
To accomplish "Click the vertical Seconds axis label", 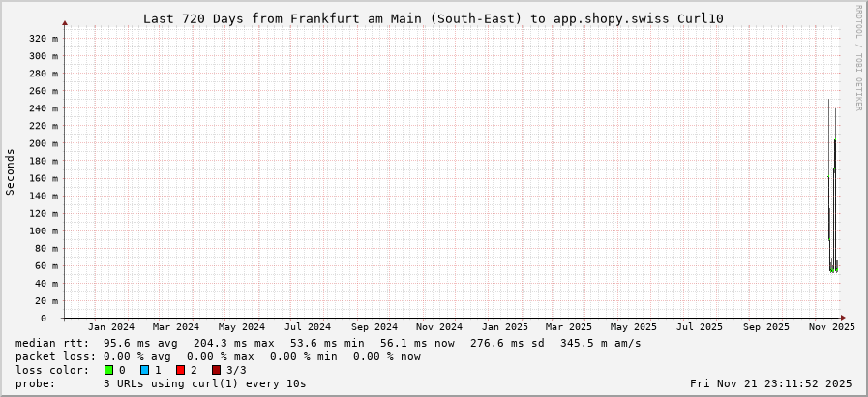I will click(x=11, y=171).
